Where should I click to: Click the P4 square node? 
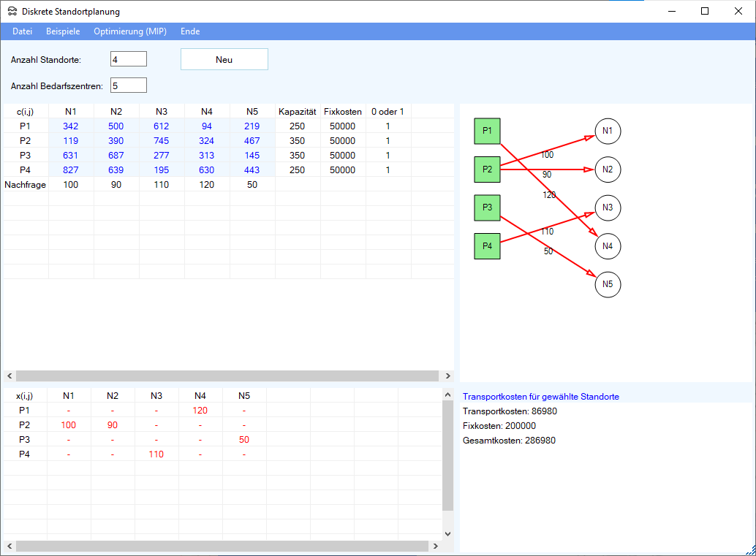click(487, 246)
